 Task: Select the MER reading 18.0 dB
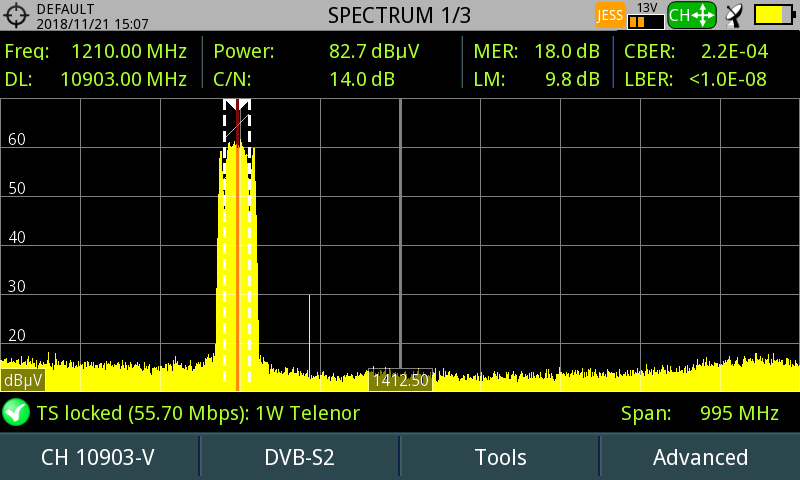(567, 51)
